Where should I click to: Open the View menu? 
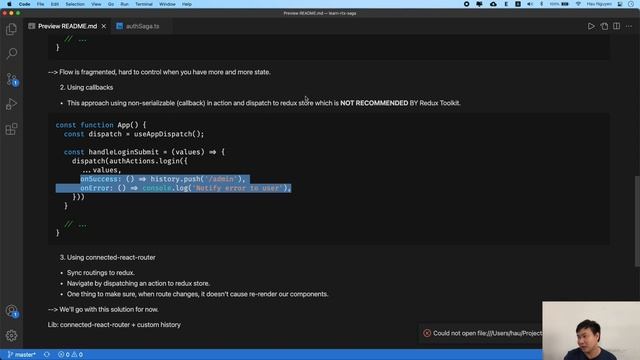[96, 4]
